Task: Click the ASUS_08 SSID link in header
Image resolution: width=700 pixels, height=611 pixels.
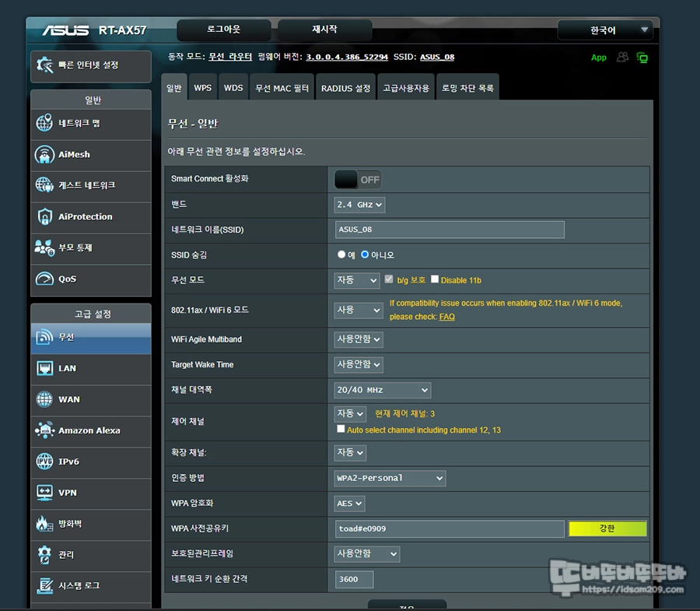Action: click(x=437, y=57)
